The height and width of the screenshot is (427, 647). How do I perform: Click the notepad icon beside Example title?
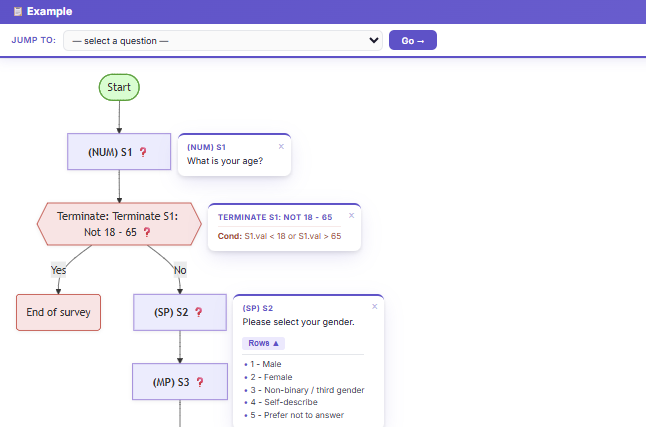(x=18, y=12)
